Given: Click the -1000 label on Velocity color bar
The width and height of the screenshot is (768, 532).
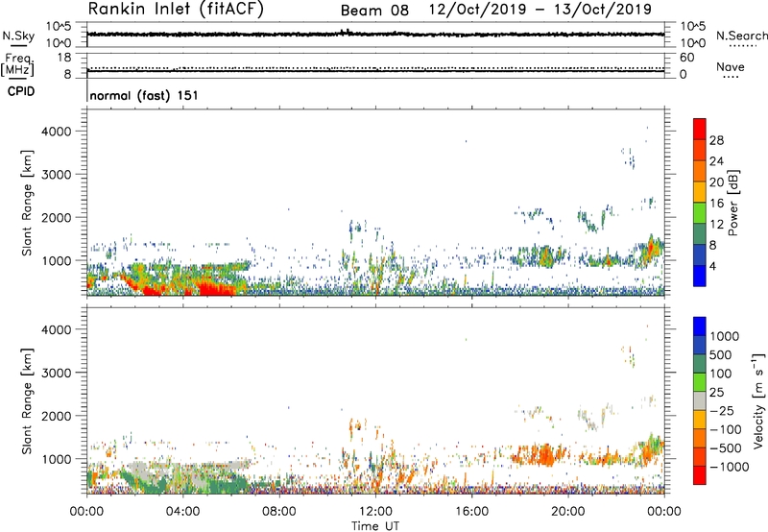Looking at the screenshot, I should tap(730, 467).
